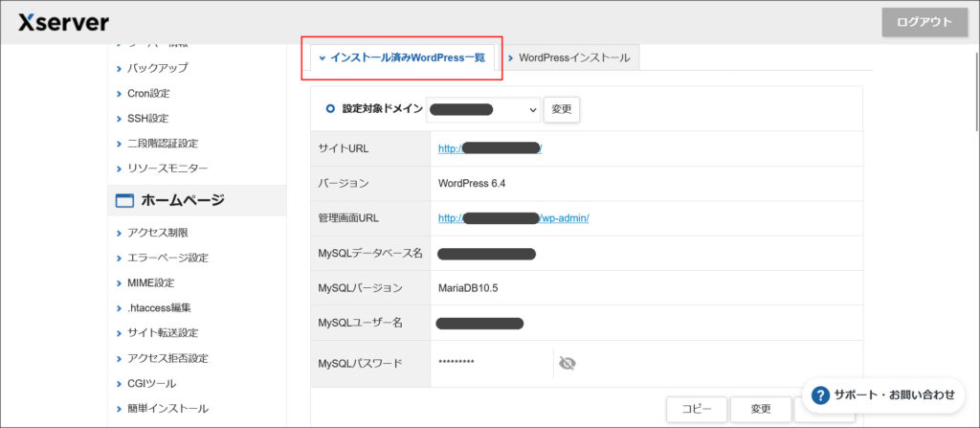Click the chevron icon beside アクセス制限
This screenshot has width=980, height=428.
click(x=119, y=234)
